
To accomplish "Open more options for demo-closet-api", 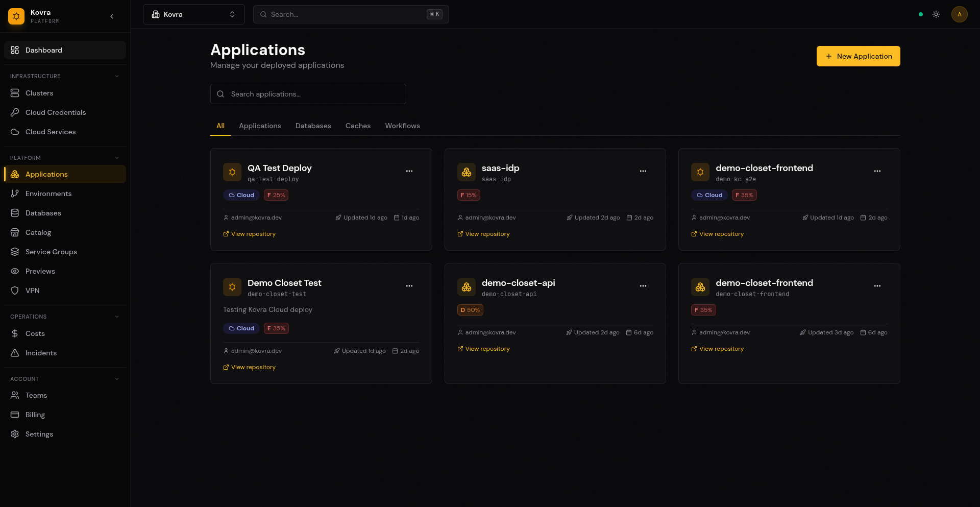I will coord(643,286).
